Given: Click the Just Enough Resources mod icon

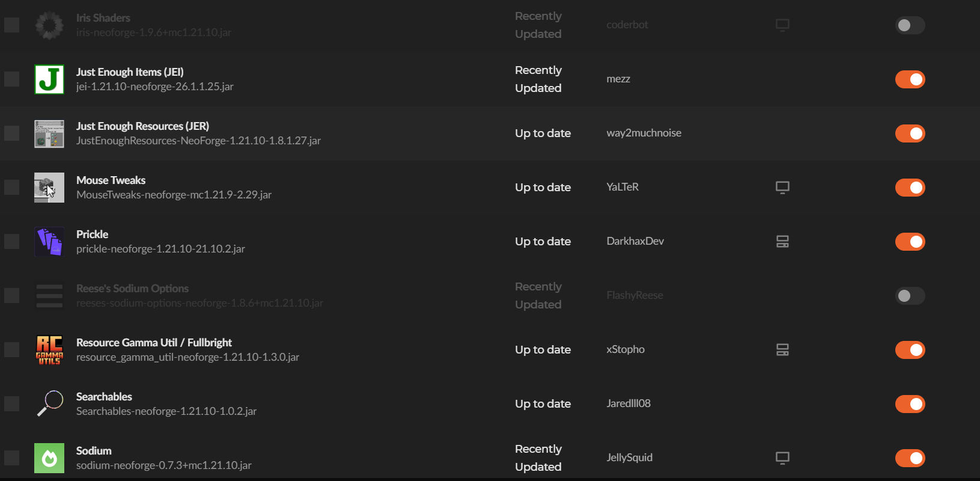Looking at the screenshot, I should coord(49,133).
